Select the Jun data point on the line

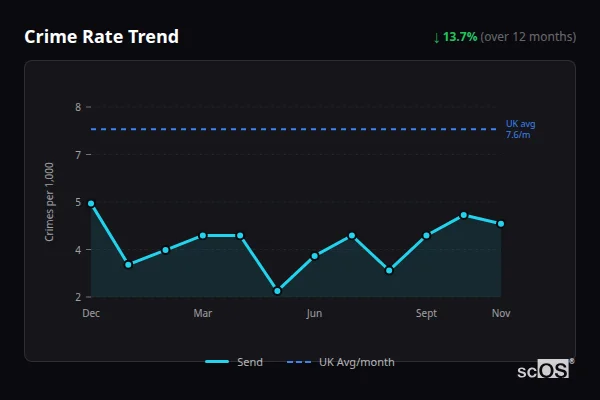pyautogui.click(x=315, y=256)
